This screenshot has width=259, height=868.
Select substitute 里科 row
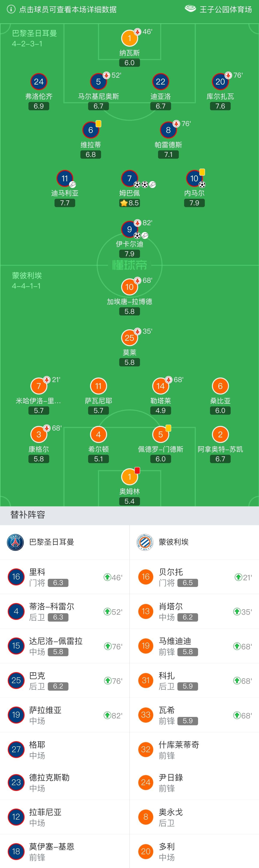pyautogui.click(x=65, y=577)
